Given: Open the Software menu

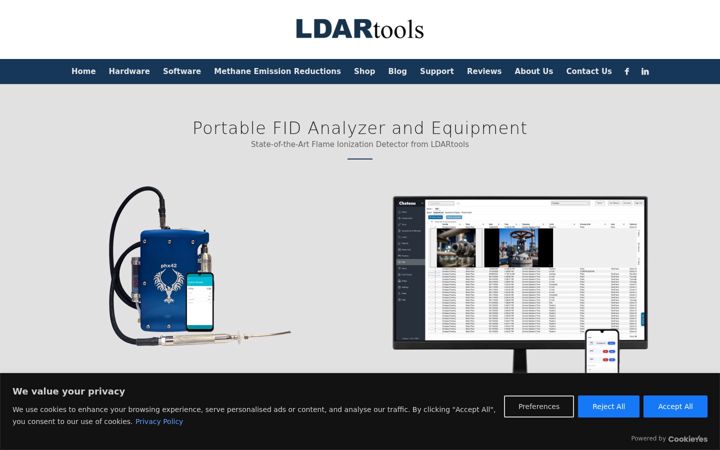Looking at the screenshot, I should click(182, 71).
